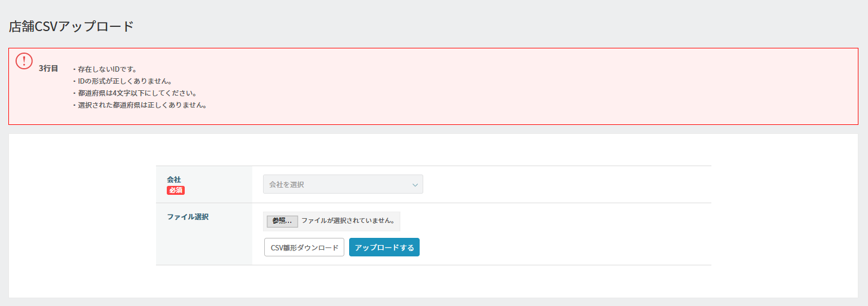The height and width of the screenshot is (306, 868).
Task: Click the chevron arrow in company dropdown
Action: pyautogui.click(x=415, y=185)
